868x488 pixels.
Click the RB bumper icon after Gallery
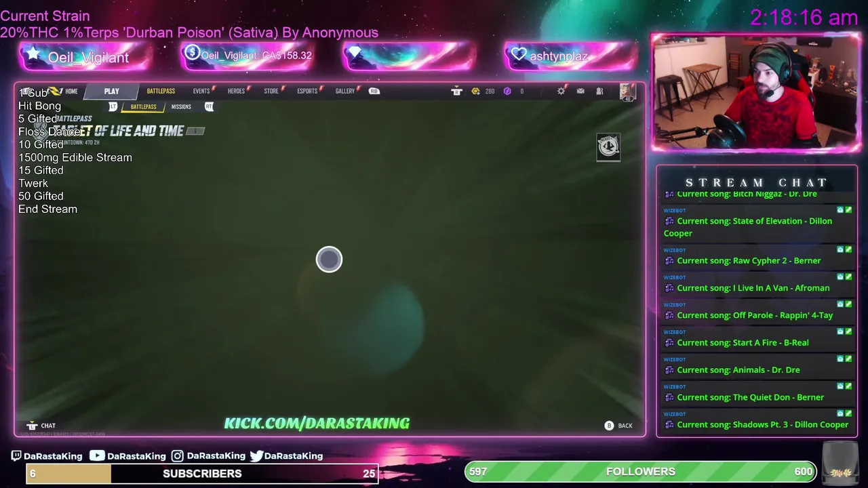click(374, 91)
